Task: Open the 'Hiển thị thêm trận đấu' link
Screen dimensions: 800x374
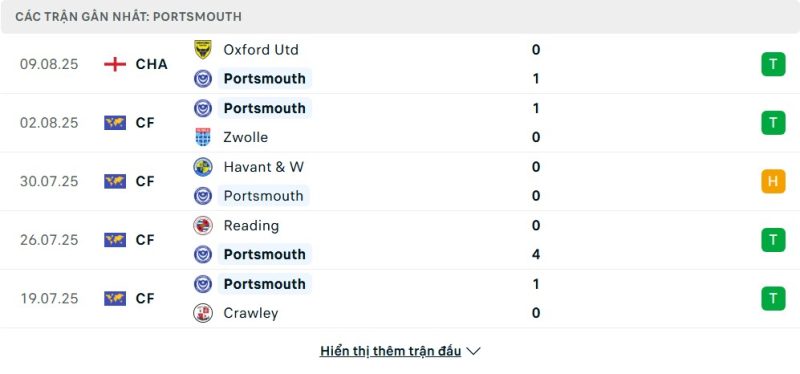Action: [390, 351]
